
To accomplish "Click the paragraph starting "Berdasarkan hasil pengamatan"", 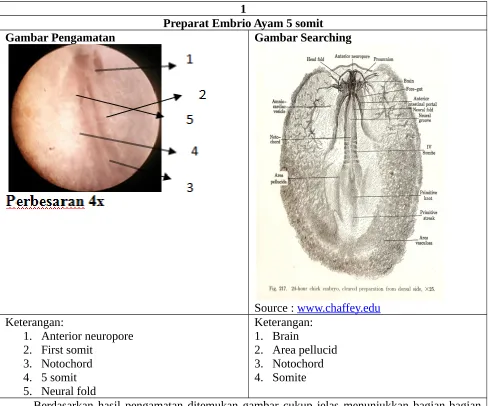I will coord(257,403).
